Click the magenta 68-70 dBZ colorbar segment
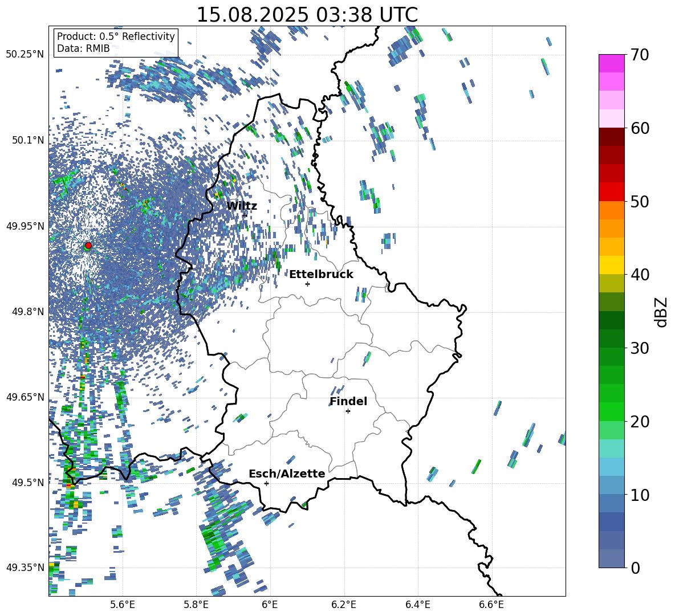The height and width of the screenshot is (616, 675). [611, 63]
